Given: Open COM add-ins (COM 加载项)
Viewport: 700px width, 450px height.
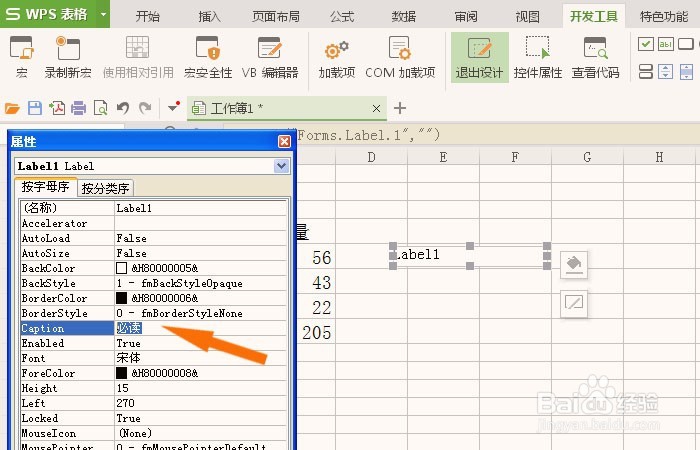Looking at the screenshot, I should click(400, 57).
